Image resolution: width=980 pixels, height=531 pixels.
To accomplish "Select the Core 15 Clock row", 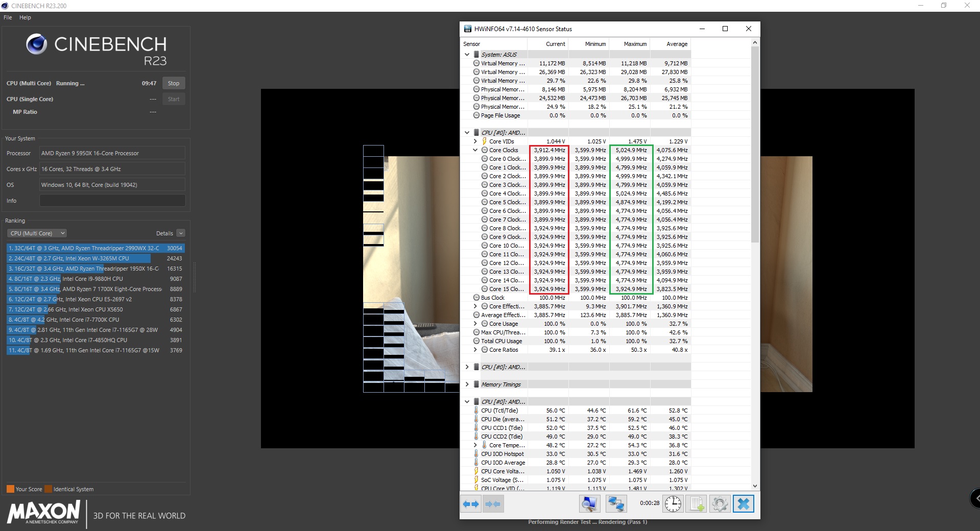I will (576, 289).
